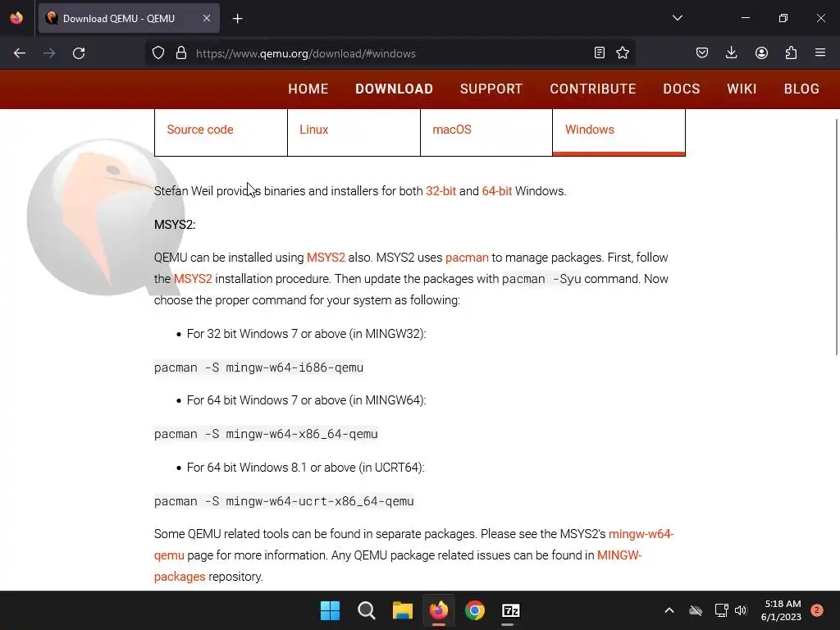The image size is (840, 630).
Task: Click the MSYS2: heading
Action: click(175, 225)
